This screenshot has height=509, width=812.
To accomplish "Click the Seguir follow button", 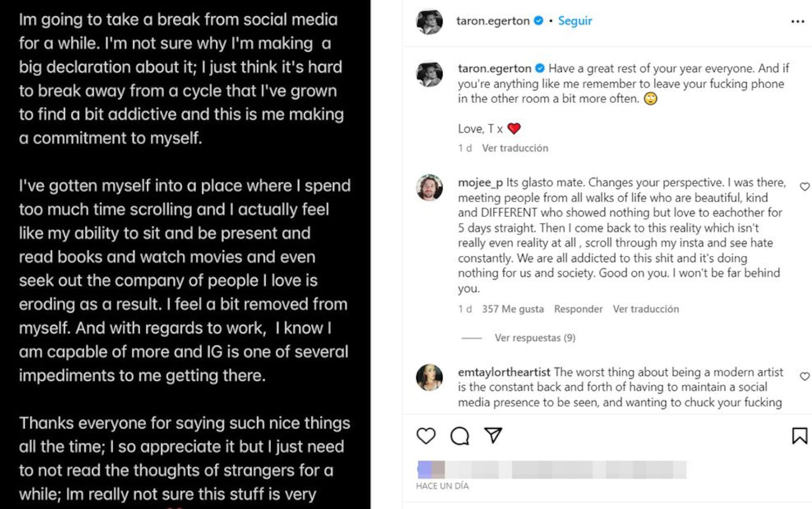I will coord(575,21).
